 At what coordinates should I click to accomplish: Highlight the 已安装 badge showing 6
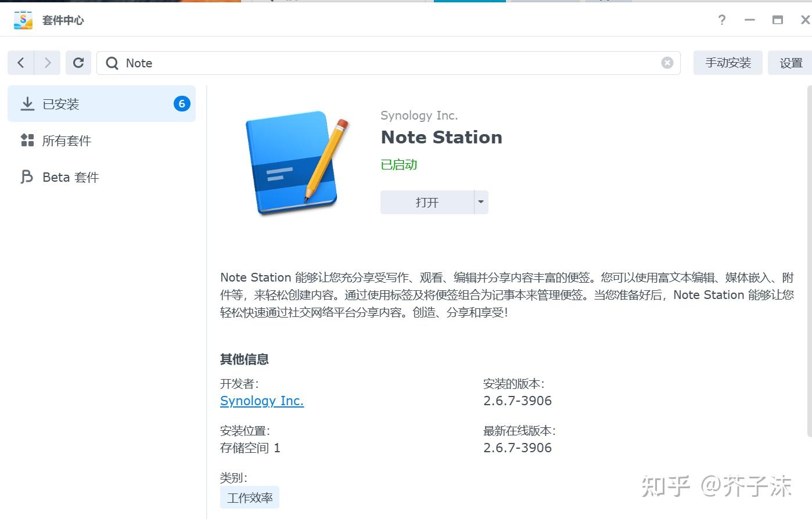pos(182,103)
